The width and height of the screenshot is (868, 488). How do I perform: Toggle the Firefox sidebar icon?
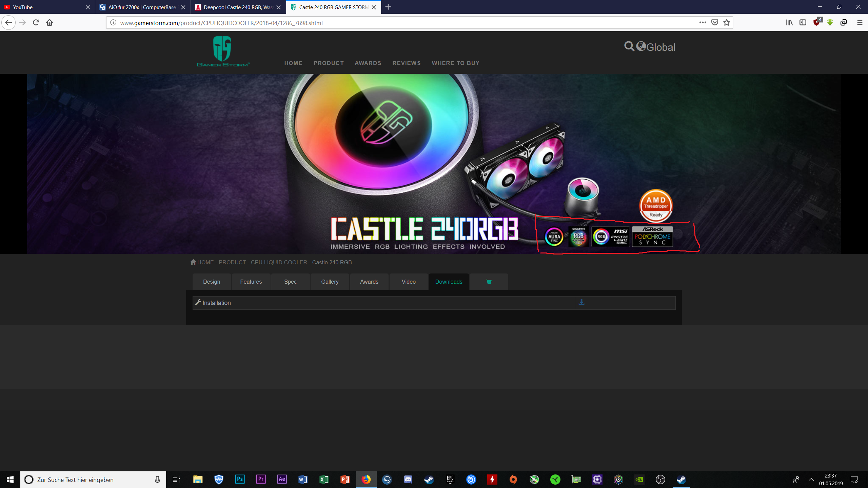[803, 23]
